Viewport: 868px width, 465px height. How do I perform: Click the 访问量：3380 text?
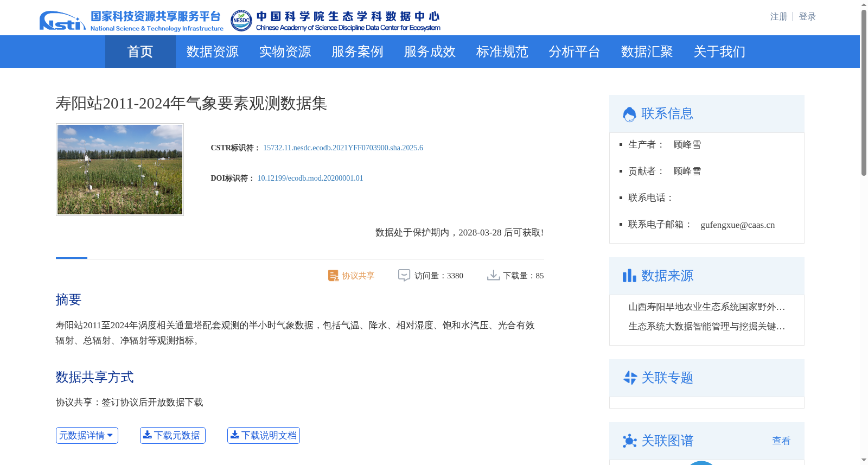(438, 276)
